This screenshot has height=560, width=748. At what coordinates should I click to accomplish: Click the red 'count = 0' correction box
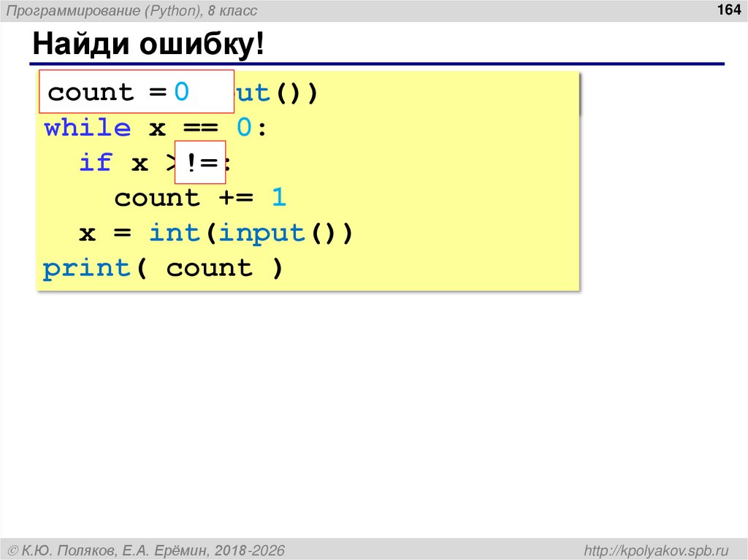click(x=136, y=92)
